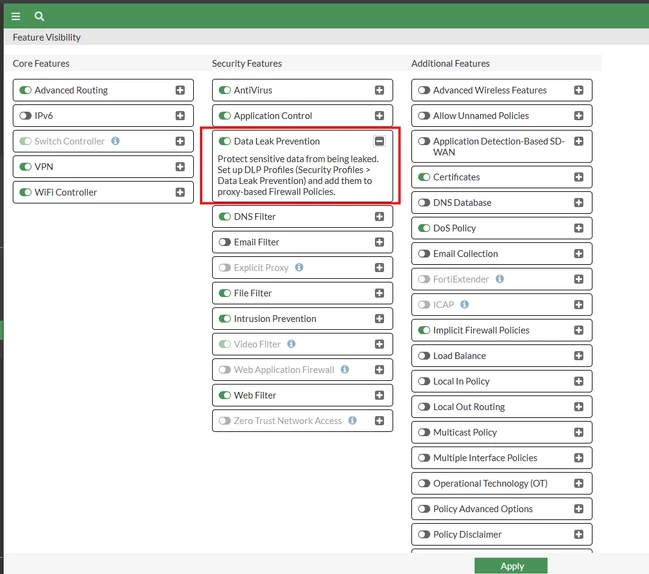Expand Explicit Proxy details
649x574 pixels.
tap(380, 267)
